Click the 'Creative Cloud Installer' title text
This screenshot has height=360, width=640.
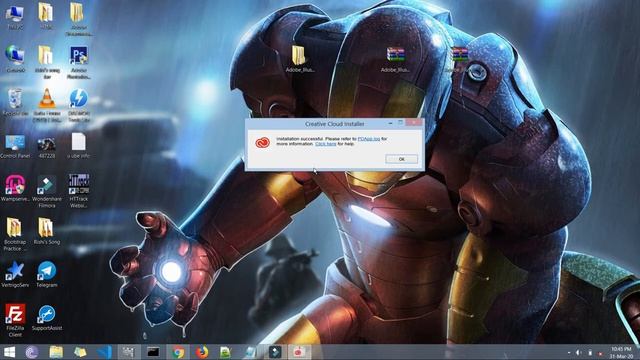335,124
